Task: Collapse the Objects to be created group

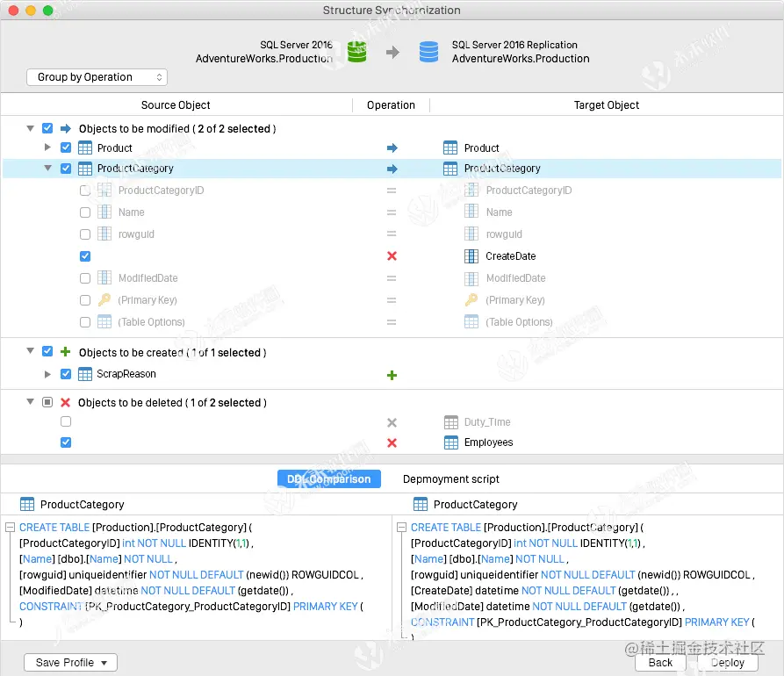Action: [x=30, y=351]
